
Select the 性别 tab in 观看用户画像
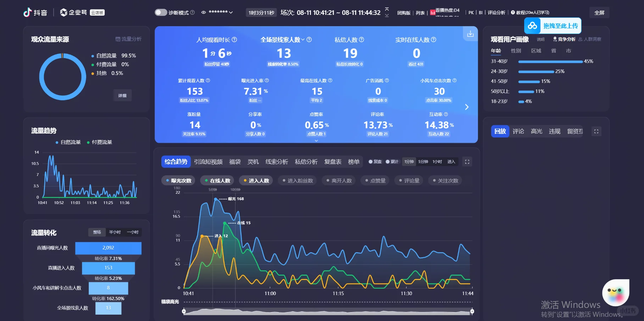pos(516,51)
